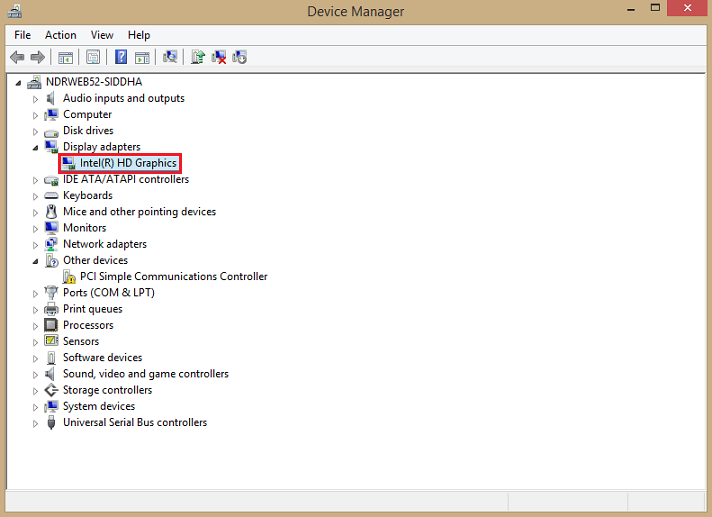
Task: Click the Ports (COM & LPT) icon
Action: (x=51, y=293)
